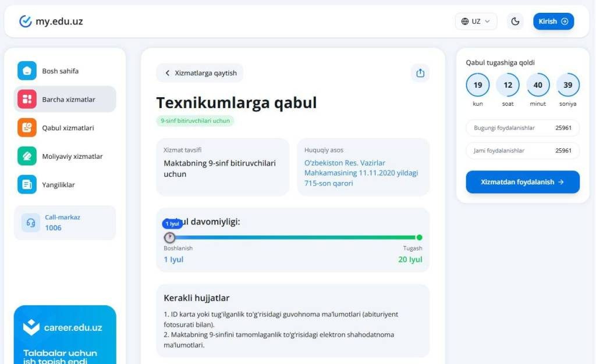Click the Jami foydalanishlar counter
Viewport: 596px width, 364px height.
click(523, 151)
